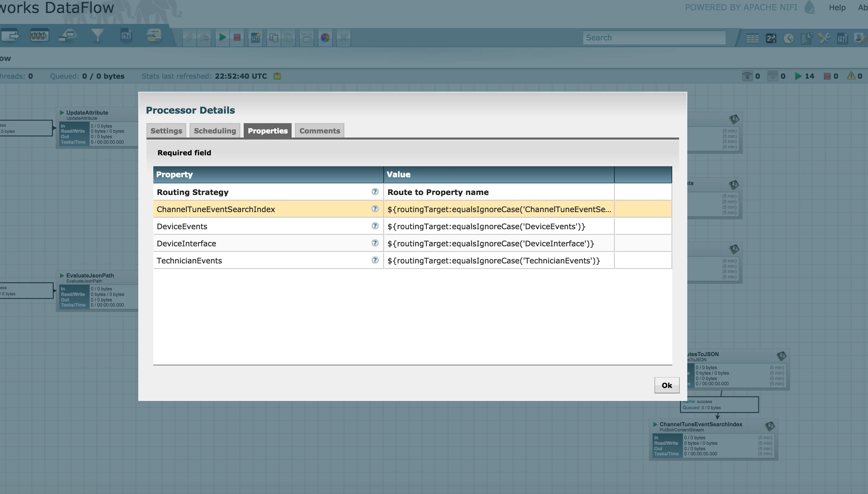Open the help icon for the TechnicianEvents property
The image size is (868, 494).
pyautogui.click(x=375, y=260)
